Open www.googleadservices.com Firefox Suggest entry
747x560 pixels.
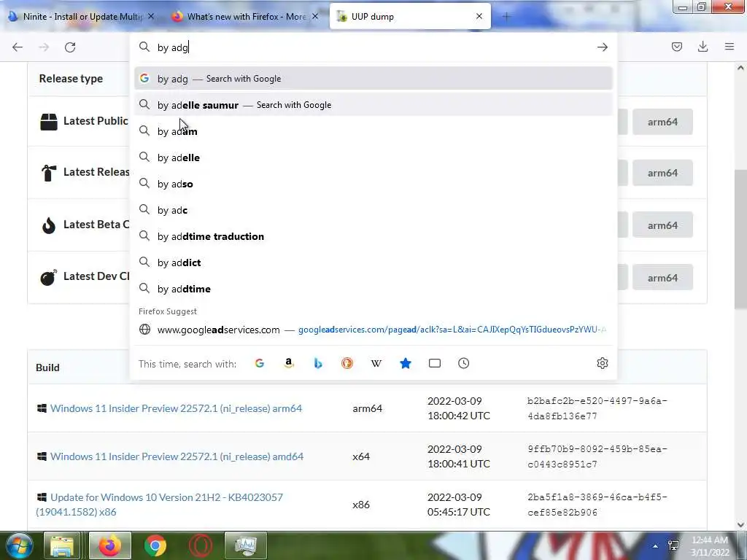373,330
